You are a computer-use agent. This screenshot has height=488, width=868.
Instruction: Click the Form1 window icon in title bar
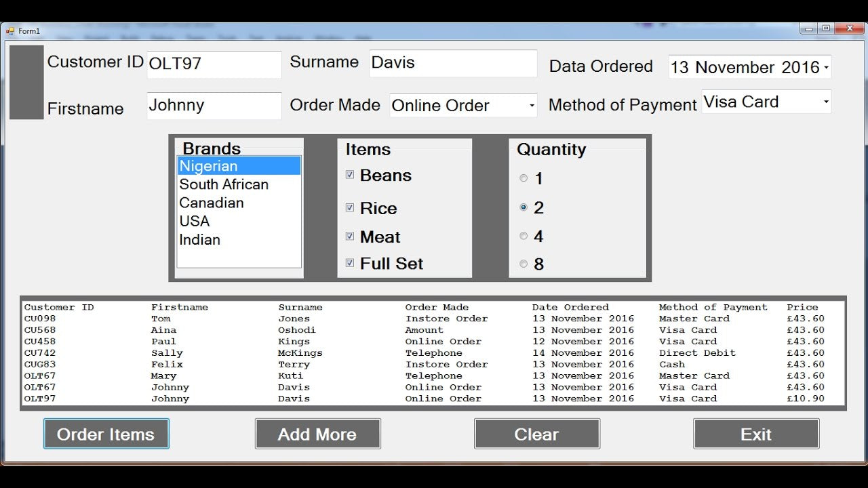click(10, 31)
